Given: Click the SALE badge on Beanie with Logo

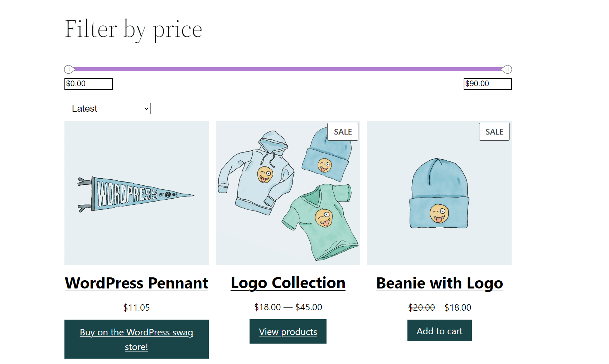Looking at the screenshot, I should click(494, 131).
